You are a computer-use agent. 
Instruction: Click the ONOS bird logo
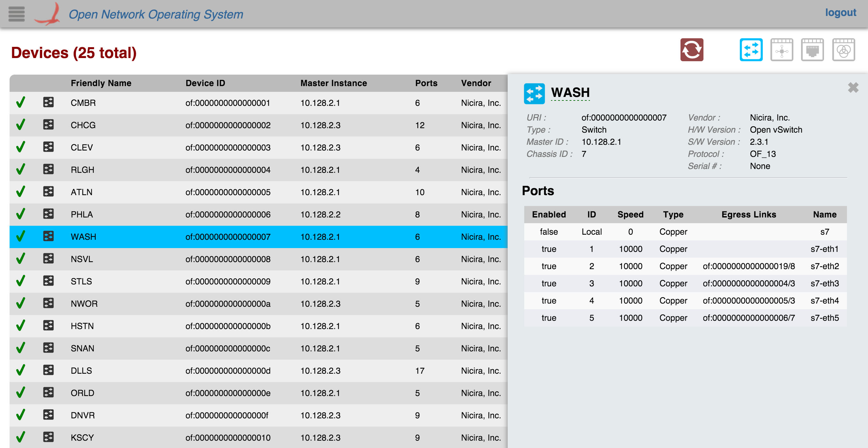(48, 14)
